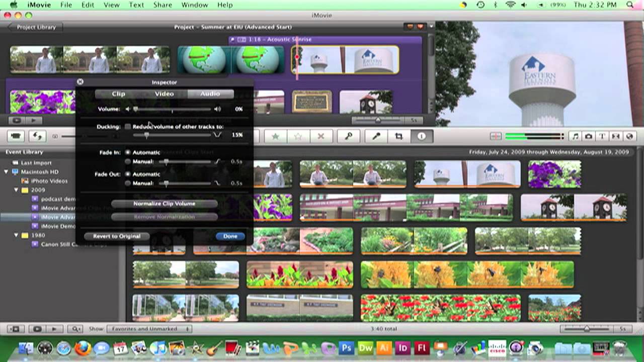Screen dimensions: 644x362
Task: Select the globe clip in the project
Action: pos(231,60)
